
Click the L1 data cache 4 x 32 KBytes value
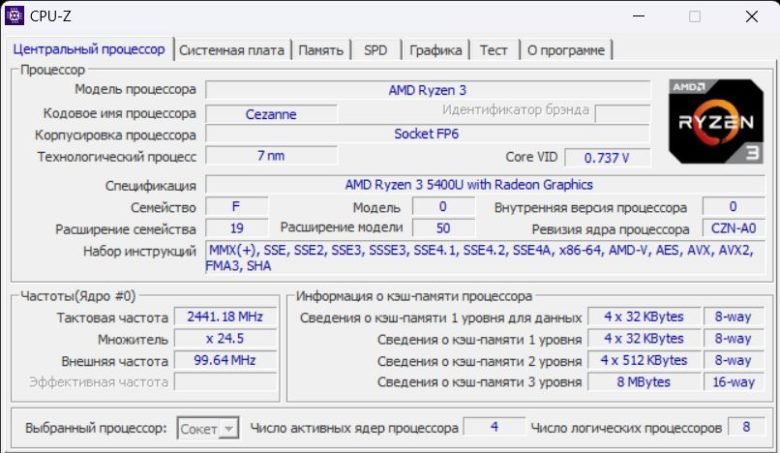pyautogui.click(x=644, y=317)
